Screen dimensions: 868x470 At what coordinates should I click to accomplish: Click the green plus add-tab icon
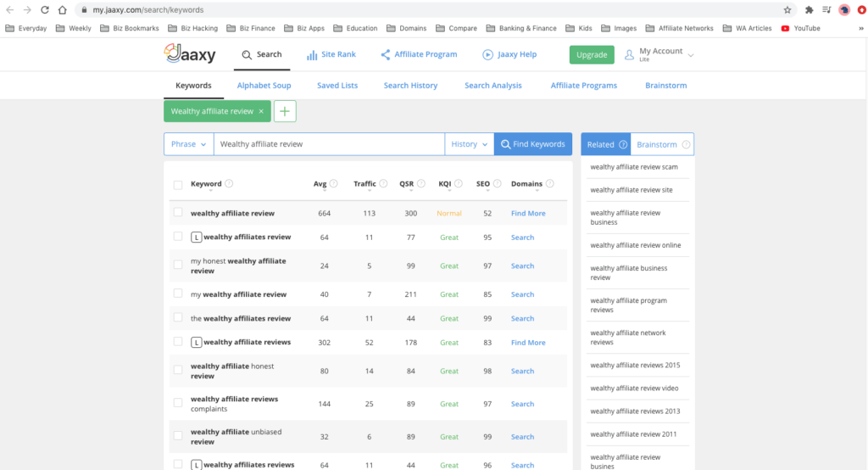[x=285, y=111]
